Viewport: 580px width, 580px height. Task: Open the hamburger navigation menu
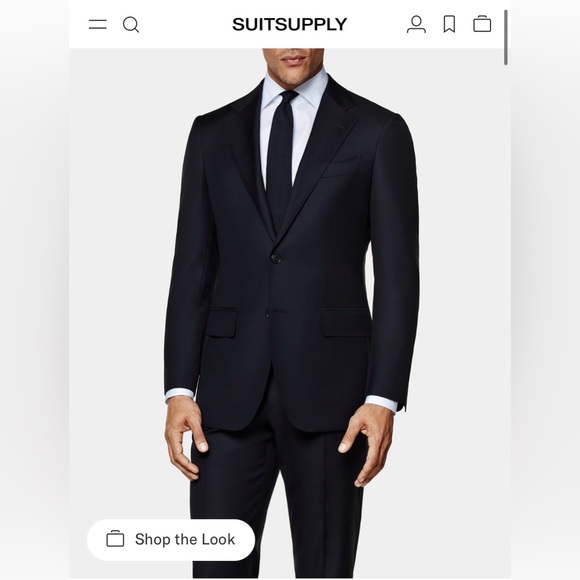point(98,24)
